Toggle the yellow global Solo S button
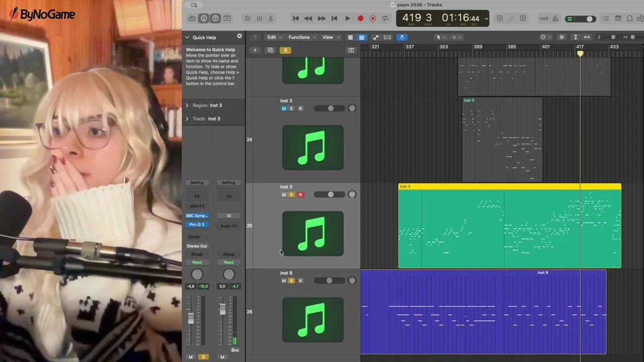The image size is (644, 362). click(285, 50)
